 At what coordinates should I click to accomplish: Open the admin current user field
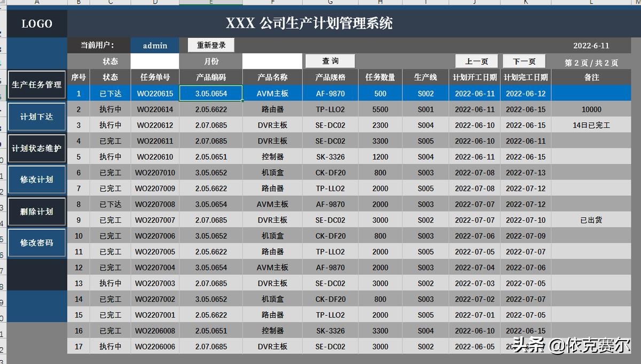pos(154,45)
